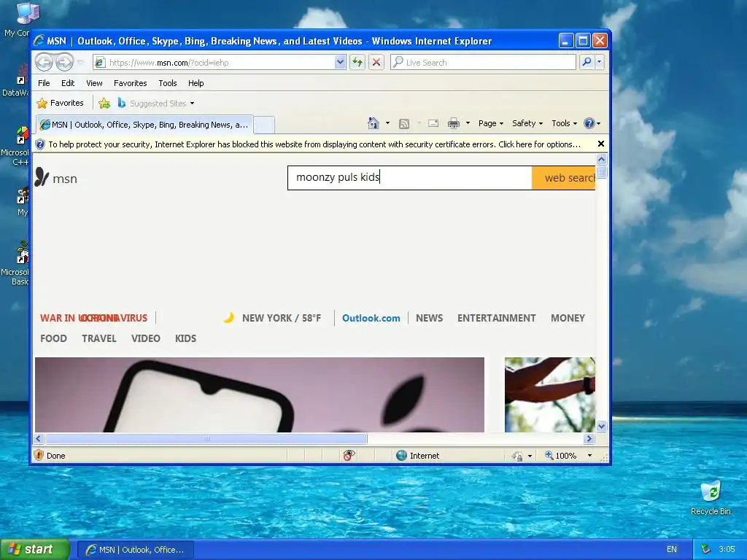Click the MSN taskbar window button

tap(135, 550)
